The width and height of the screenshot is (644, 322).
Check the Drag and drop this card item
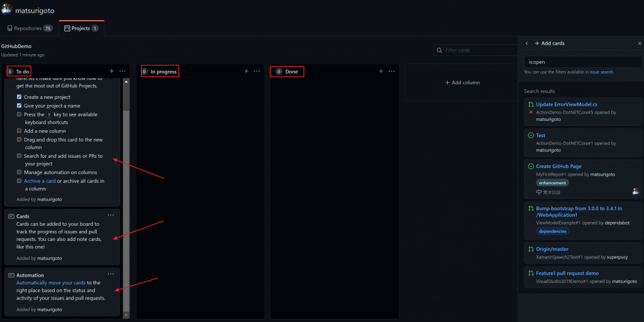pyautogui.click(x=19, y=139)
